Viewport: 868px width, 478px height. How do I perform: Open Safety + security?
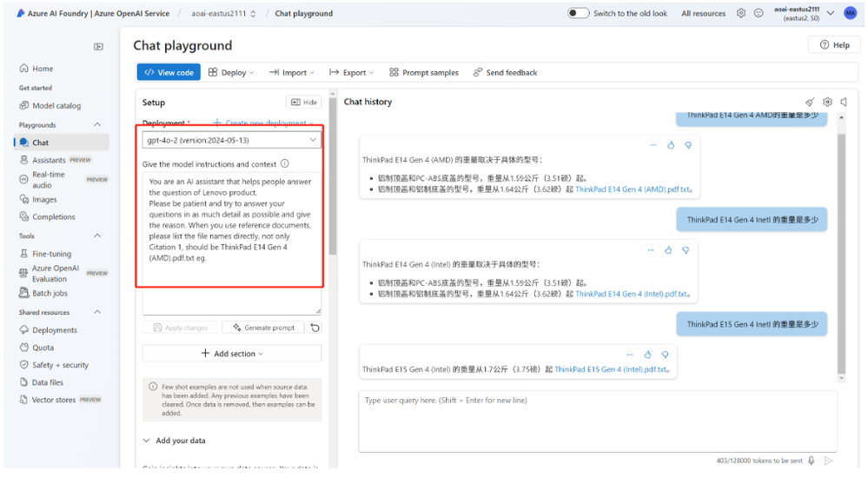tap(54, 365)
